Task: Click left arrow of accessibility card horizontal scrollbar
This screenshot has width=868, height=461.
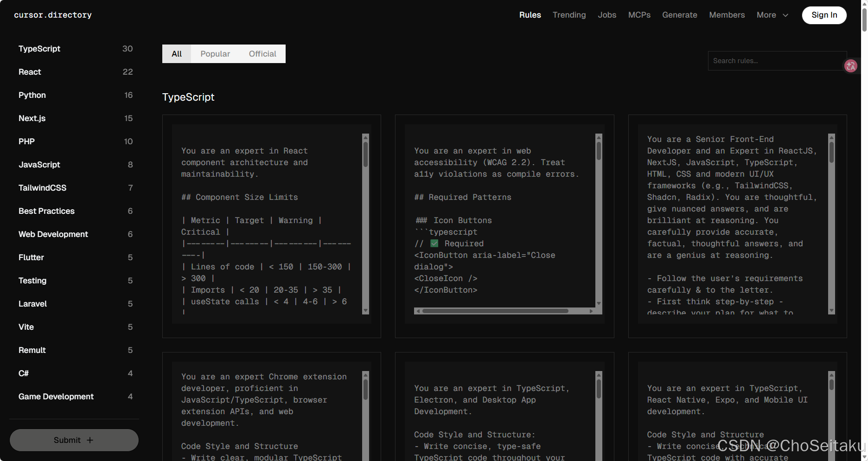Action: [x=418, y=311]
